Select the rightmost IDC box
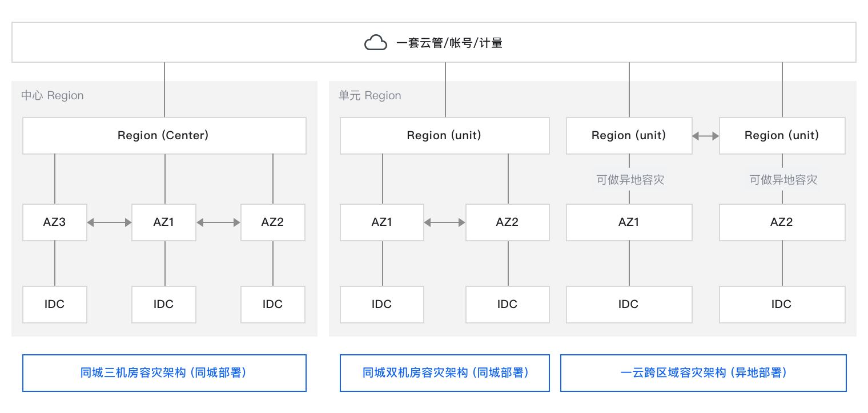868x413 pixels. 782,305
